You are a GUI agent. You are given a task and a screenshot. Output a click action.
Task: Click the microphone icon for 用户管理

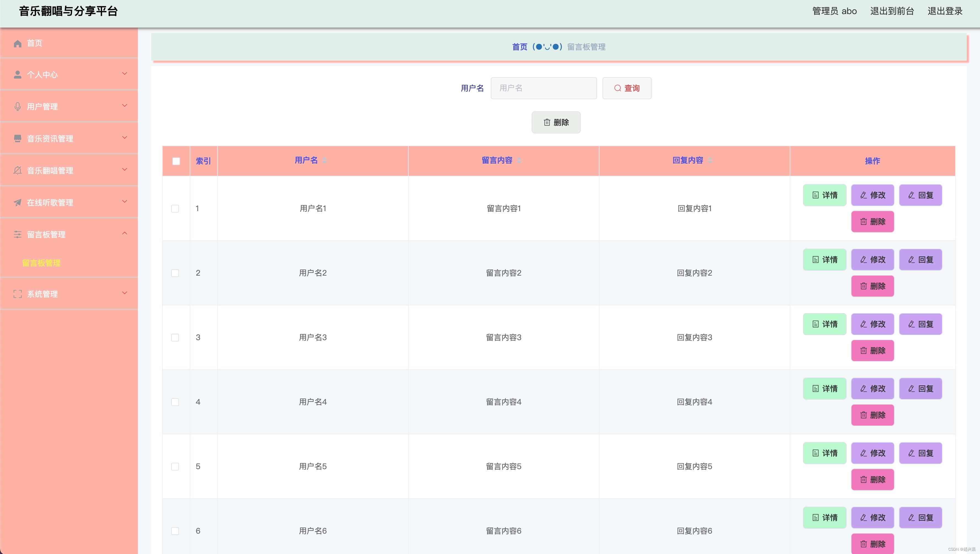point(17,107)
